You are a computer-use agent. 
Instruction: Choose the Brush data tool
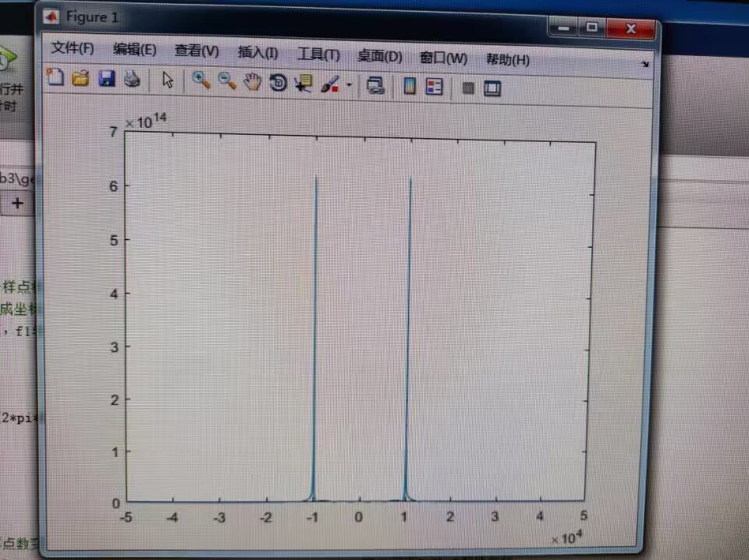tap(330, 84)
